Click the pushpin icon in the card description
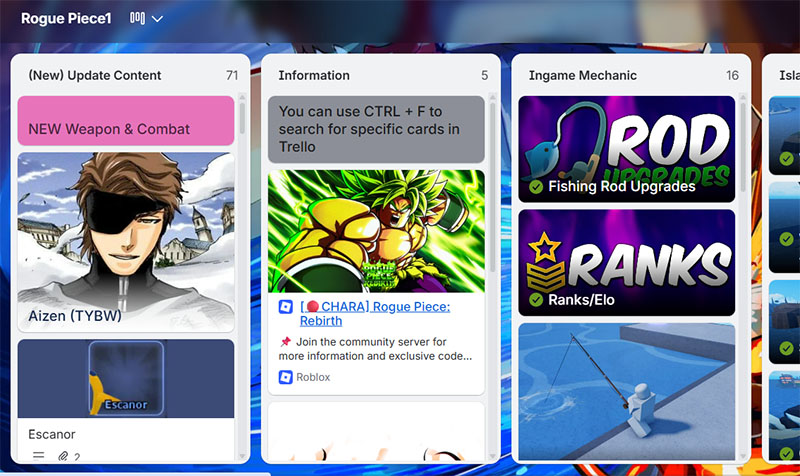 tap(285, 341)
